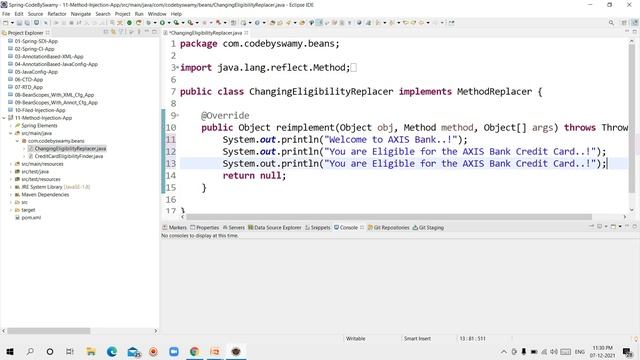Minimize the Project Explorer view

pos(147,32)
